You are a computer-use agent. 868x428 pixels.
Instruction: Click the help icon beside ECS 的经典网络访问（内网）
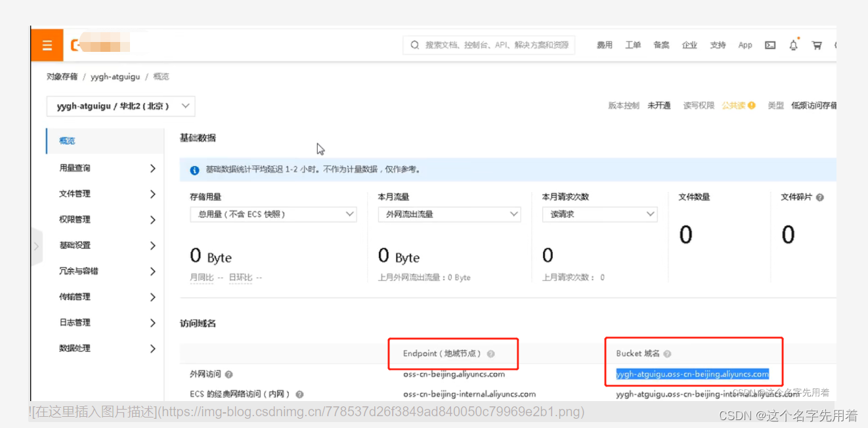pyautogui.click(x=299, y=395)
